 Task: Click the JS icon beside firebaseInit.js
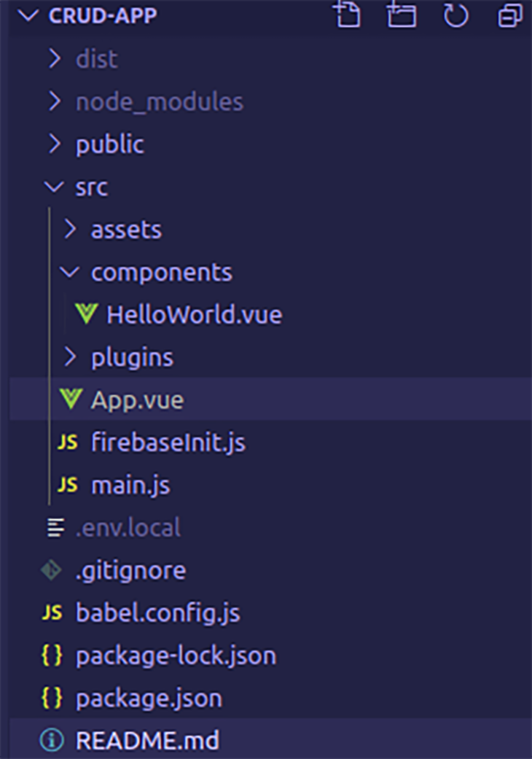coord(67,441)
